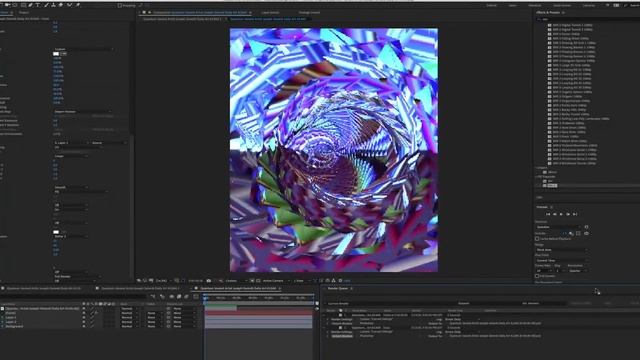
Task: Select the Background layer name in timeline
Action: 14,327
